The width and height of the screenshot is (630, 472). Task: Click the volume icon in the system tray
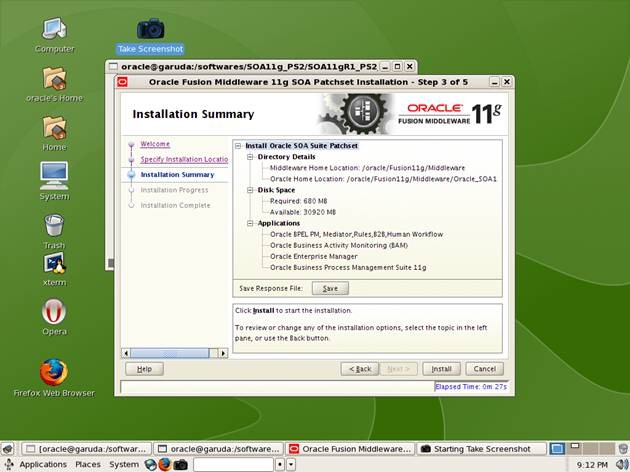[622, 465]
